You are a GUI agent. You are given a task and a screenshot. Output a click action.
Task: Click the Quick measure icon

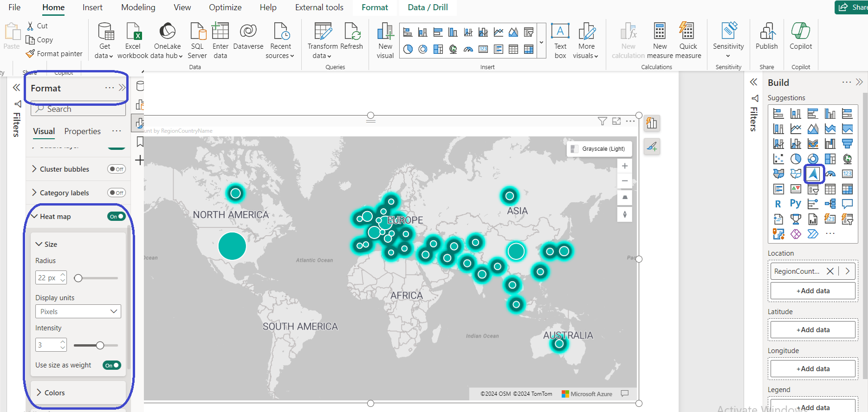(687, 32)
